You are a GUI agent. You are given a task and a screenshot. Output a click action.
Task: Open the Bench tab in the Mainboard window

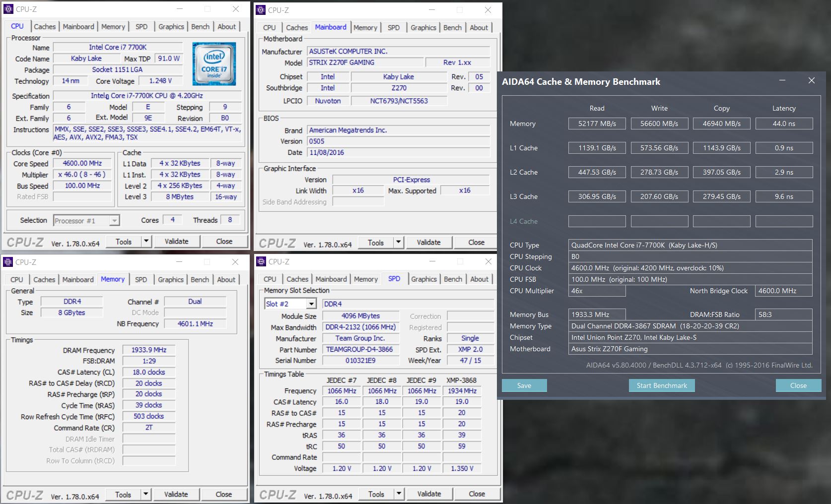pyautogui.click(x=452, y=28)
